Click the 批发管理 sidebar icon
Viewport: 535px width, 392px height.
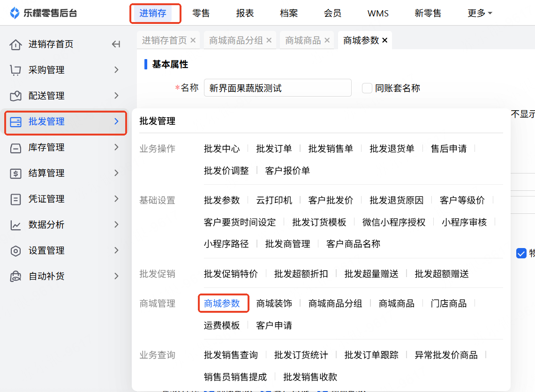15,122
